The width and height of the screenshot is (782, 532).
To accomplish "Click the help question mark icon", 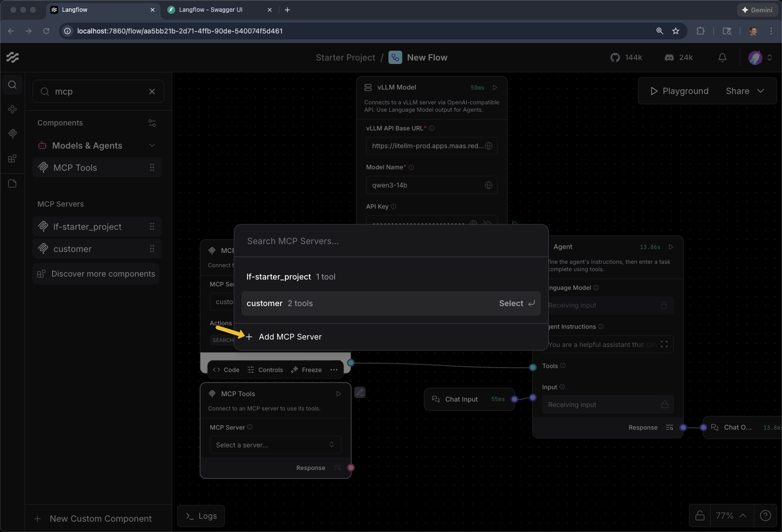I will click(x=765, y=515).
